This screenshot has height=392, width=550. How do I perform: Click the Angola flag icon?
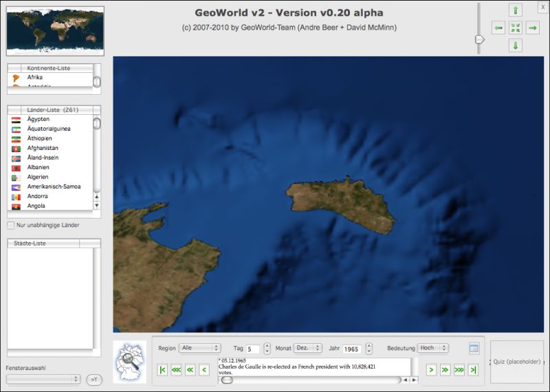[x=16, y=207]
